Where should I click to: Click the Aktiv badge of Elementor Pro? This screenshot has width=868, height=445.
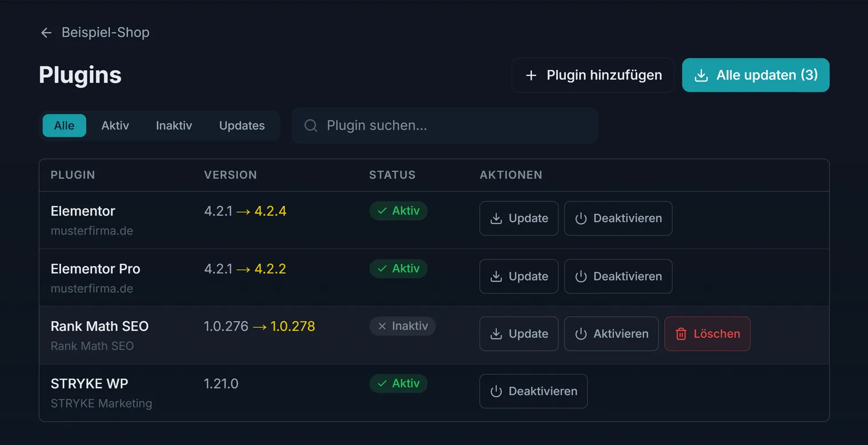[x=399, y=269]
